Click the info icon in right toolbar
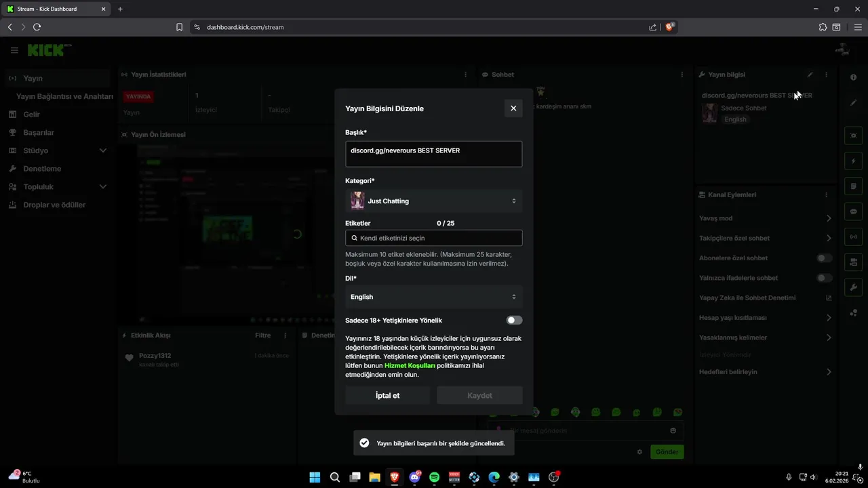 point(853,77)
